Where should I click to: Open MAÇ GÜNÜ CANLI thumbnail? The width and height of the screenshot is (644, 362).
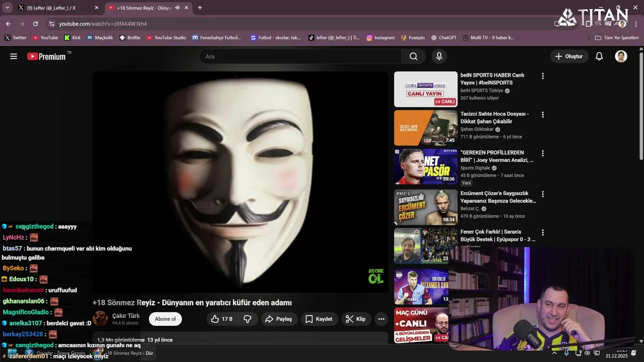[x=421, y=325]
